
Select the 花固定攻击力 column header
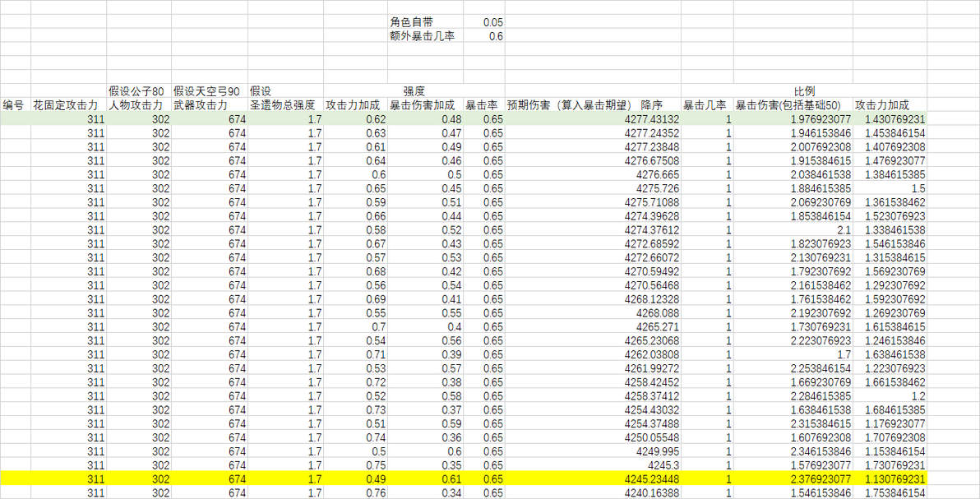[x=69, y=104]
